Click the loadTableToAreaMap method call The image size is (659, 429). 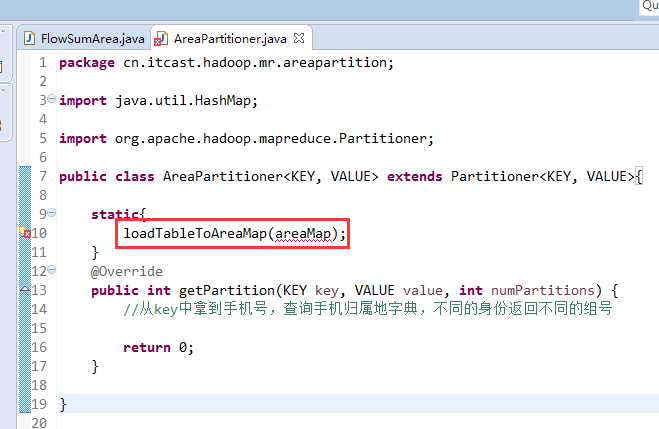point(195,233)
